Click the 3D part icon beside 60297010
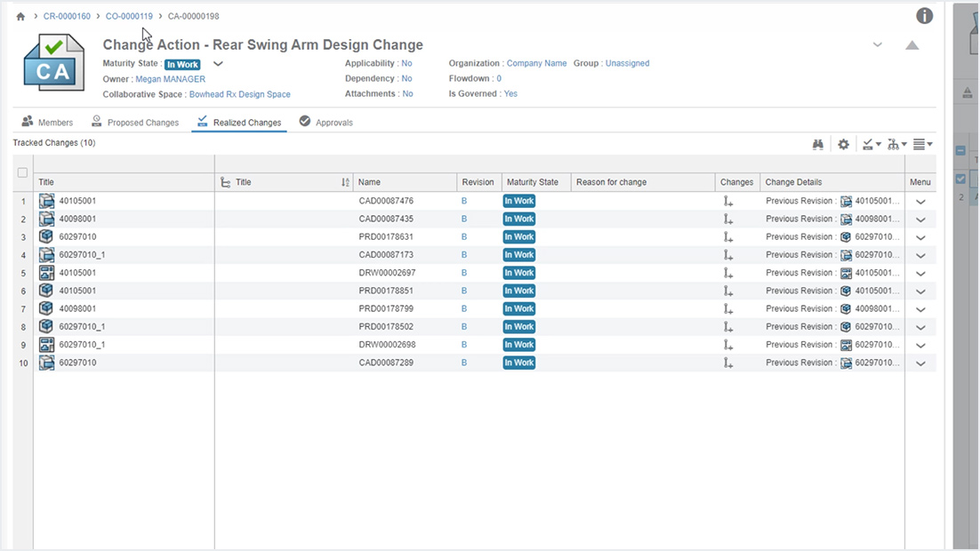 (x=46, y=236)
